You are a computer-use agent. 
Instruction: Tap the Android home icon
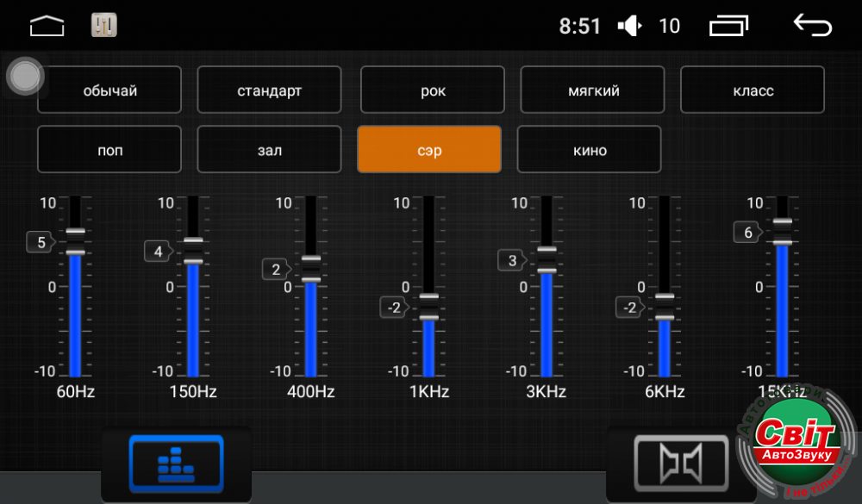(47, 27)
